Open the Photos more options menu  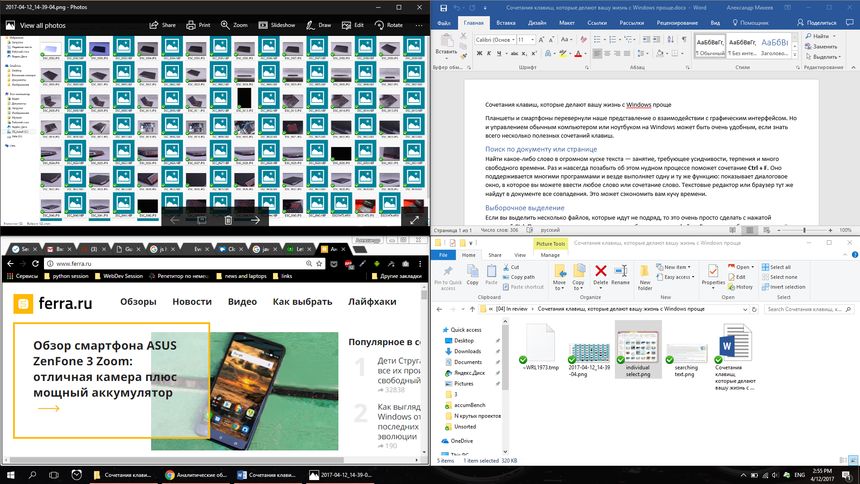419,25
